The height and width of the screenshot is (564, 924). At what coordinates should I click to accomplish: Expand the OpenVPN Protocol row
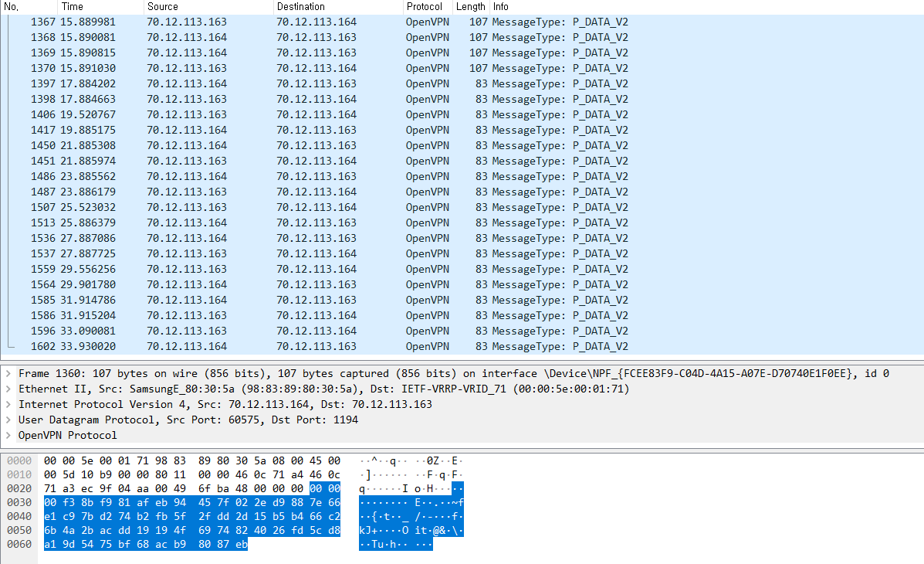pos(8,435)
